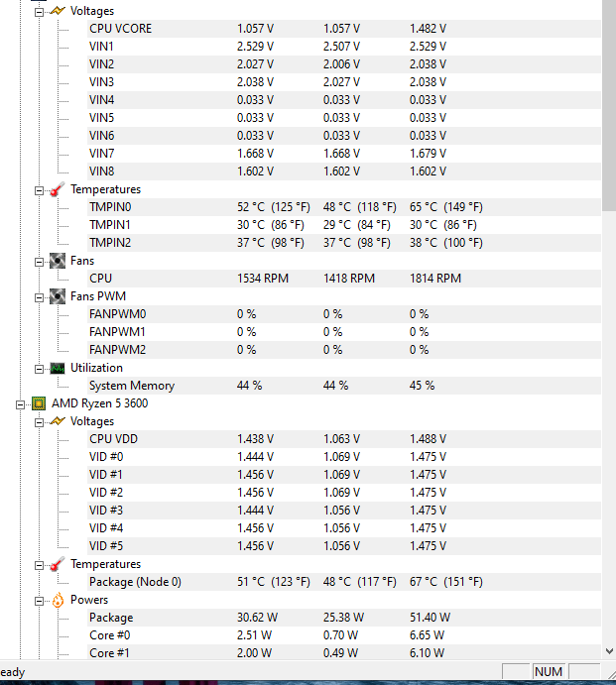Collapse the Utilization section
Image resolution: width=616 pixels, height=685 pixels.
point(40,368)
